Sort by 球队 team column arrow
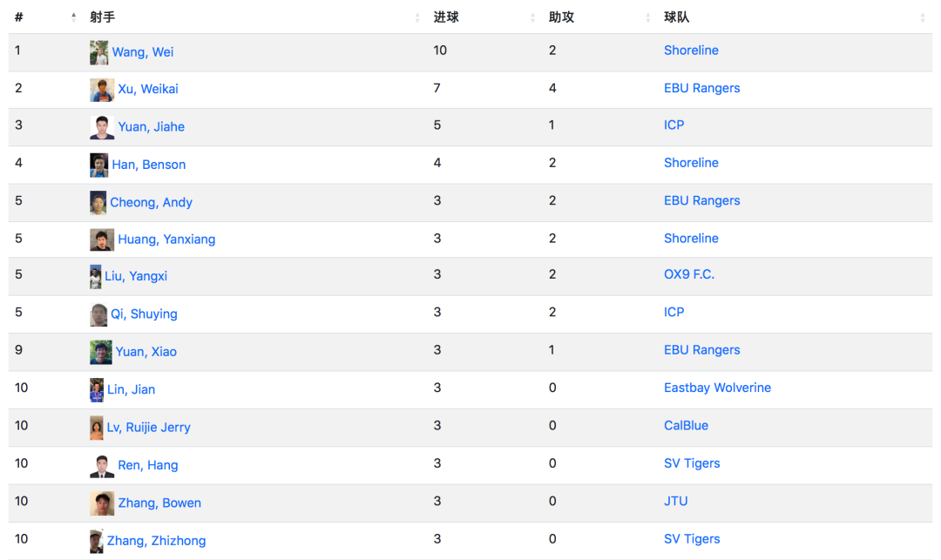Screen dimensions: 941x560 coord(923,17)
